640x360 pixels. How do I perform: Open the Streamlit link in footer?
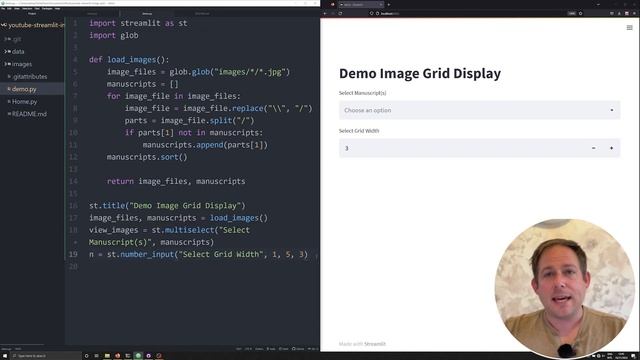(375, 344)
